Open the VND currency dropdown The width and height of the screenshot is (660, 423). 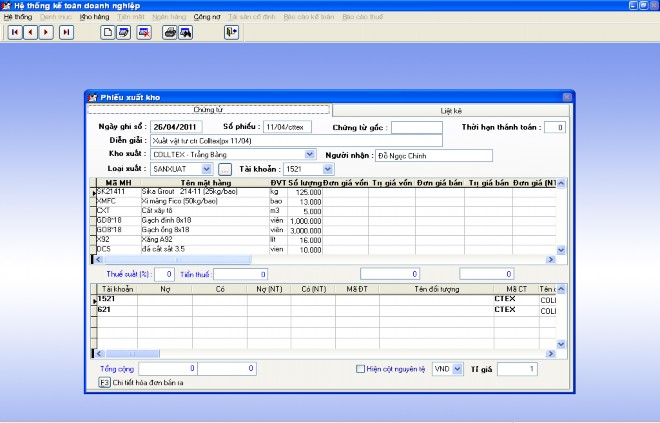tap(458, 369)
